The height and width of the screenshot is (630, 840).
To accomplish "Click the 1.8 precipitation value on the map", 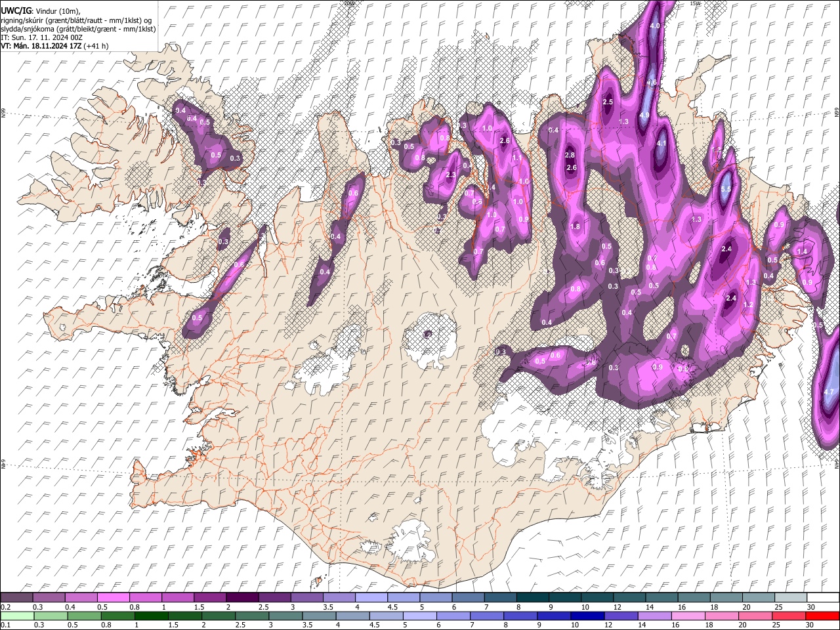I will click(576, 226).
